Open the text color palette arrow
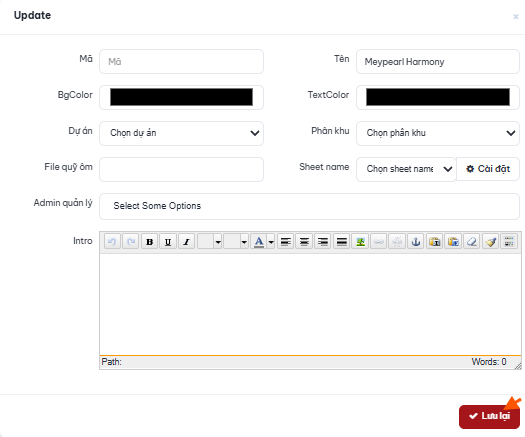Screen dimensions: 525x437 tap(271, 241)
